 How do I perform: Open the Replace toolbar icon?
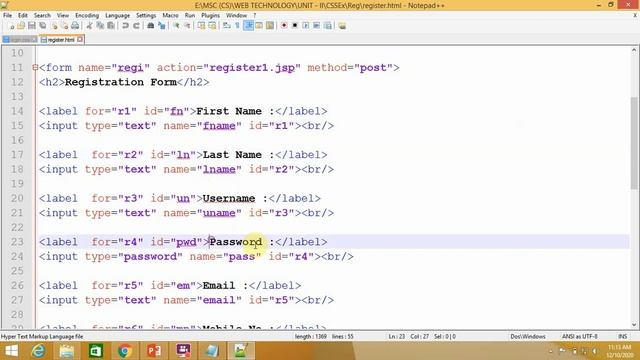(162, 26)
